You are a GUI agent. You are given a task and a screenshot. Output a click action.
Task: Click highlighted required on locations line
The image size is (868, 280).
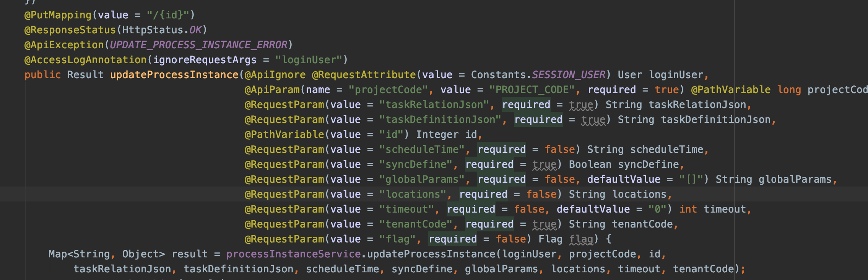(483, 194)
